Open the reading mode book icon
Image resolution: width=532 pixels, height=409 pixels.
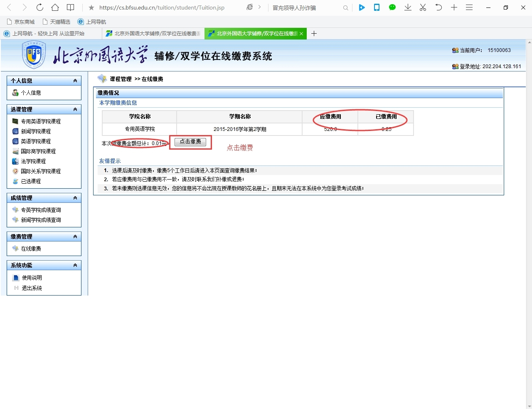tap(71, 7)
